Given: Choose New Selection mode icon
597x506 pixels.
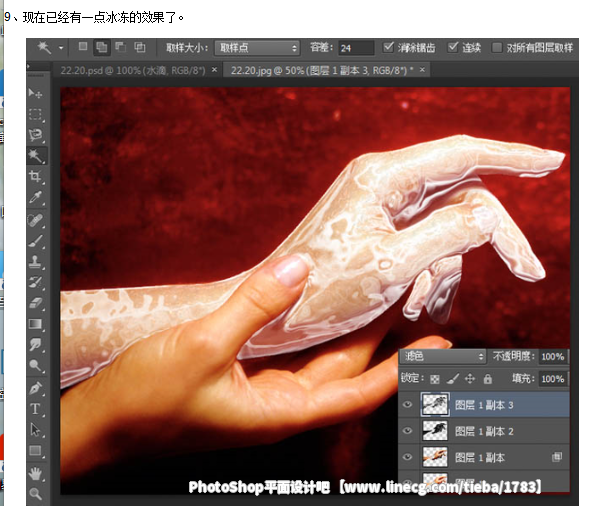Looking at the screenshot, I should click(x=83, y=47).
